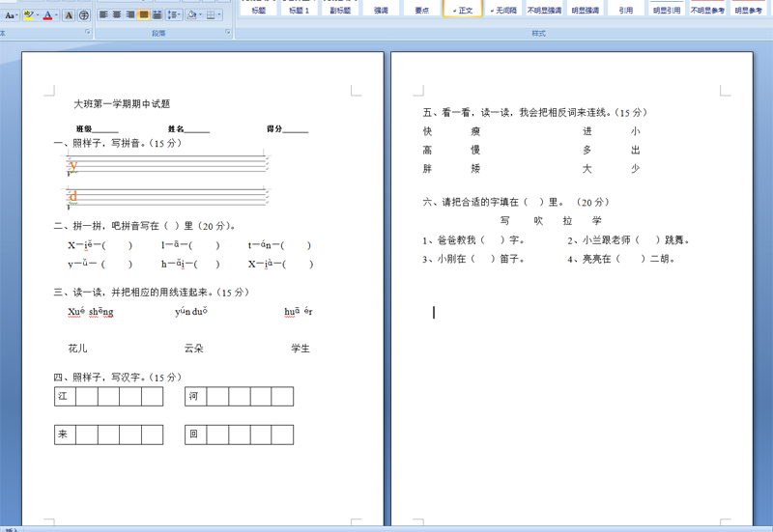Apply the 不明显参考 style
The width and height of the screenshot is (773, 532).
click(x=707, y=9)
